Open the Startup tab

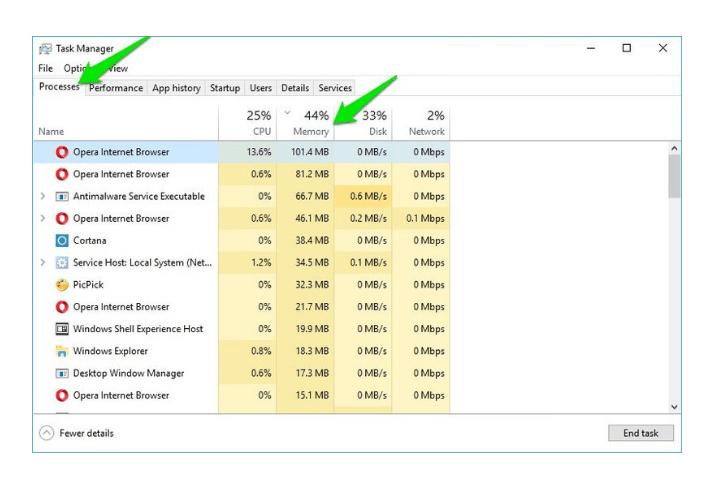coord(225,88)
